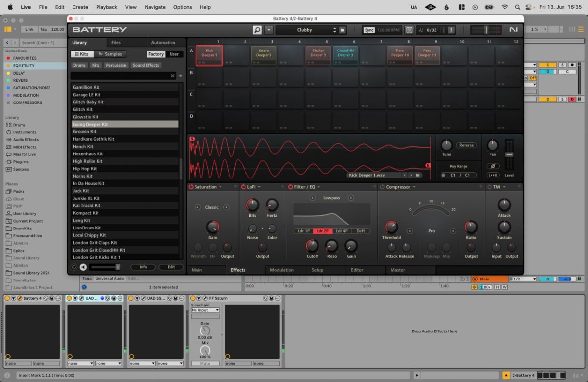Click the exclamation panic button in Battery header
The image size is (588, 382).
tap(451, 30)
